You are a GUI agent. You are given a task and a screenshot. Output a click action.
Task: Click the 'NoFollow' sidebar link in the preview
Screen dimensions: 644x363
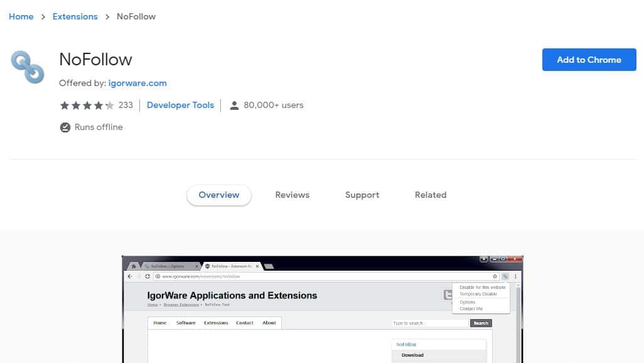pos(406,345)
